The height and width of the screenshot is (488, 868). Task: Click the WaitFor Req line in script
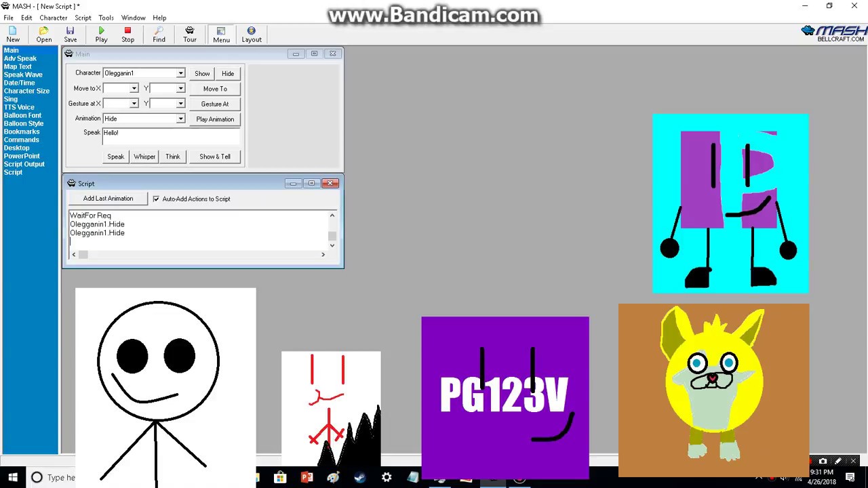coord(90,216)
